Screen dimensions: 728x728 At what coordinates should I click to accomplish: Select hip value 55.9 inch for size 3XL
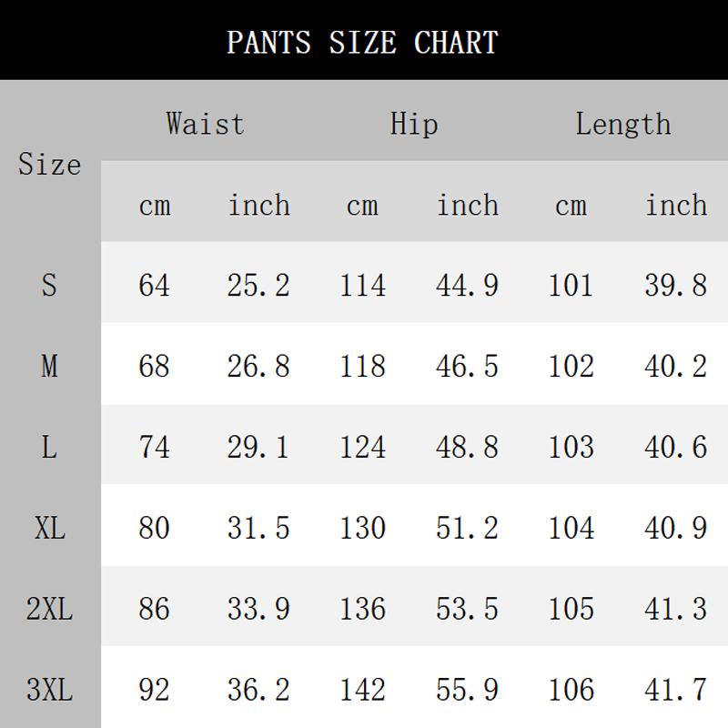tap(467, 690)
